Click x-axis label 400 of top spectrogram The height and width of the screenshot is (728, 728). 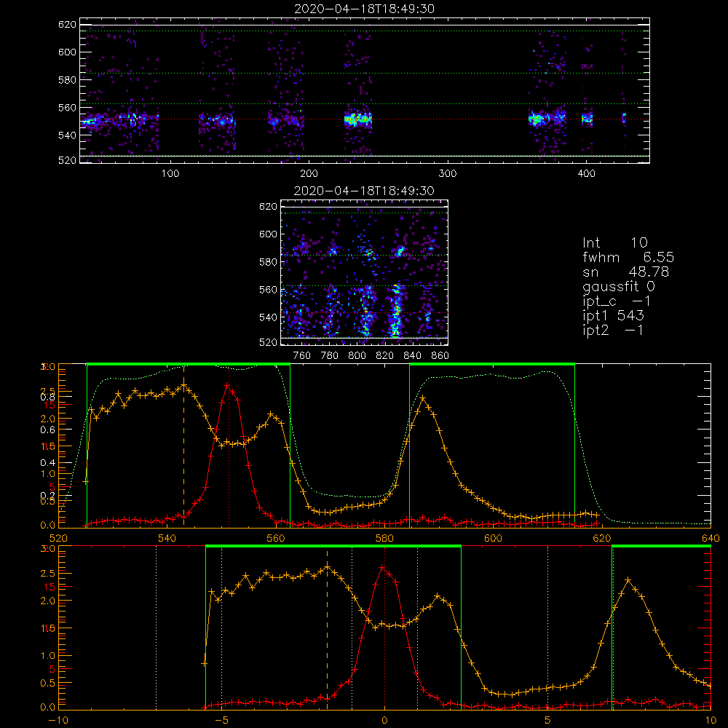tap(586, 174)
